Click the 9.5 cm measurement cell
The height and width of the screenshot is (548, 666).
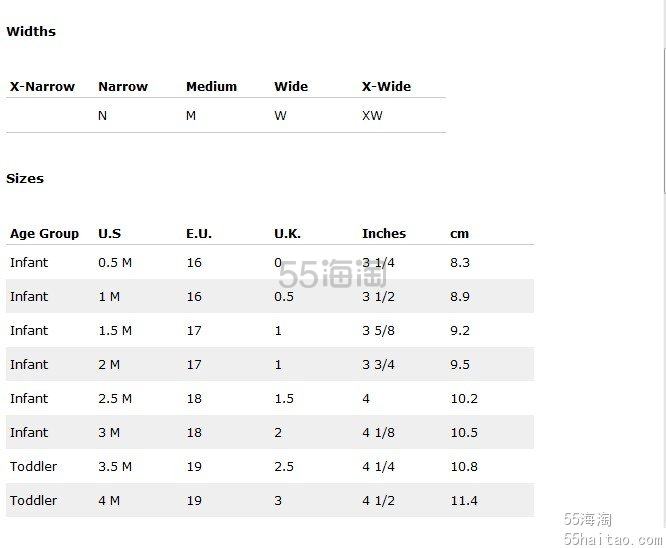(x=460, y=364)
